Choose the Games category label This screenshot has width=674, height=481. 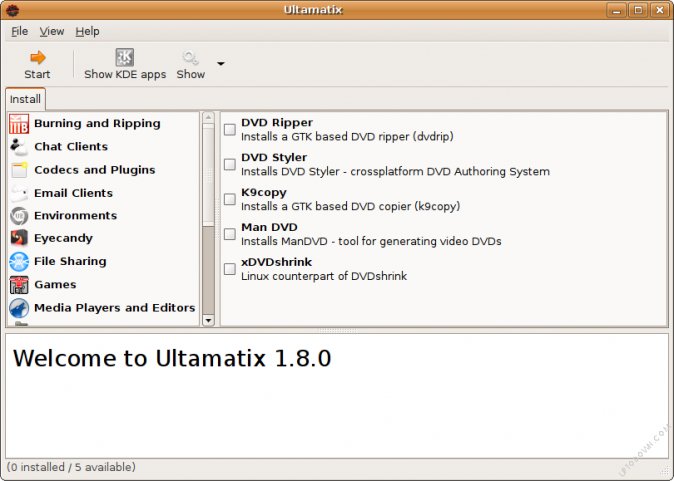click(x=55, y=285)
